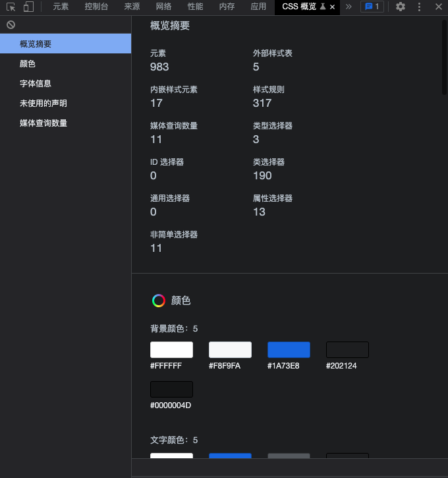Click the 外部样式表 value 5
Image resolution: width=448 pixels, height=478 pixels.
coord(256,67)
